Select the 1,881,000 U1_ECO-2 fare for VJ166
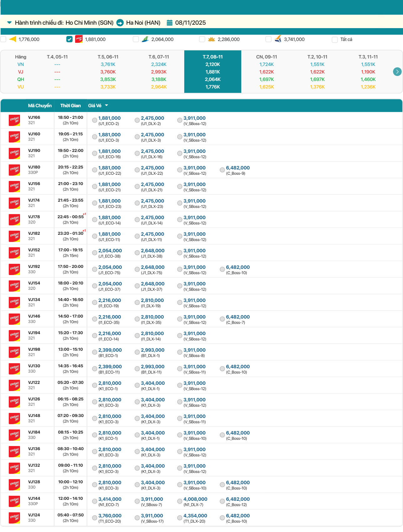Viewport: 403px width, 532px height. pos(94,120)
